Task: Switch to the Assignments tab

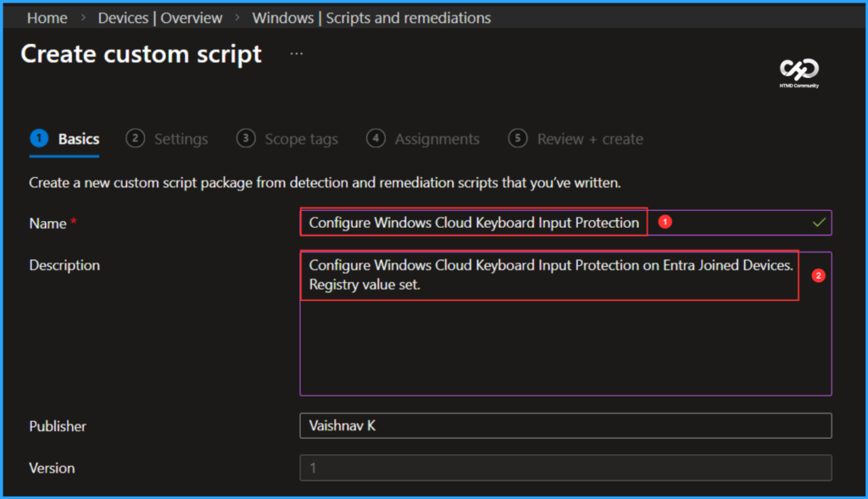Action: [437, 138]
